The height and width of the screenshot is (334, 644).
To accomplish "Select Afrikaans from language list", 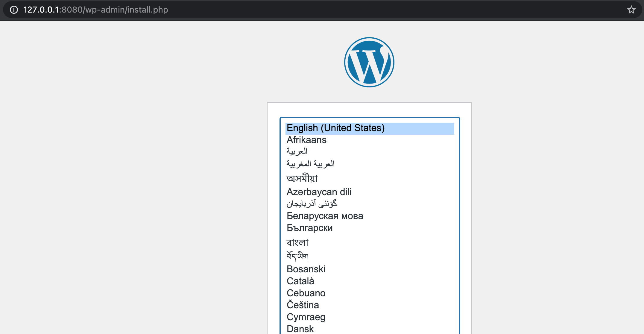I will coord(306,140).
